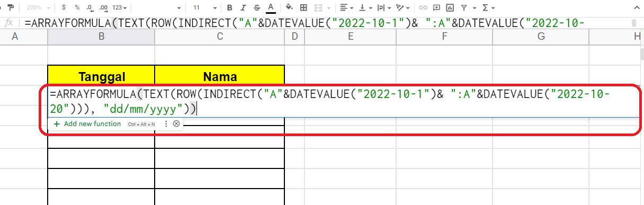Click the Nama header cell
Image resolution: width=644 pixels, height=205 pixels.
(x=219, y=76)
